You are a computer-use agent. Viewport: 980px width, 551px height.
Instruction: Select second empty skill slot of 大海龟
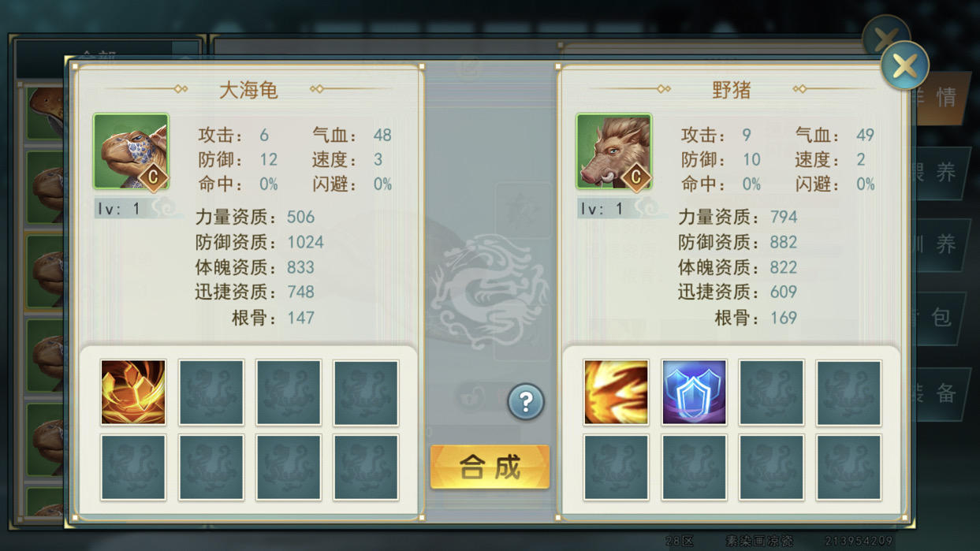click(289, 393)
